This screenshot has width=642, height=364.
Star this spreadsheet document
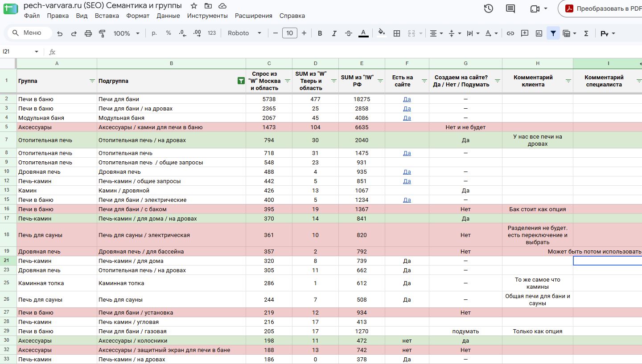coord(193,6)
